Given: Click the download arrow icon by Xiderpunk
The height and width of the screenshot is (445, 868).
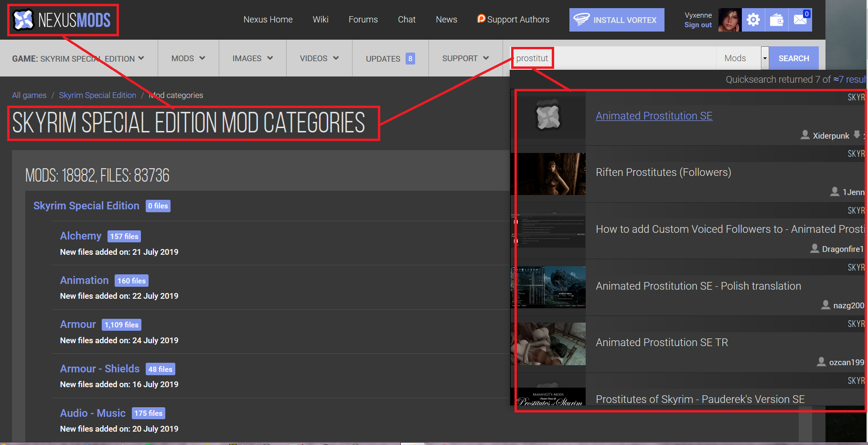Looking at the screenshot, I should pyautogui.click(x=857, y=135).
